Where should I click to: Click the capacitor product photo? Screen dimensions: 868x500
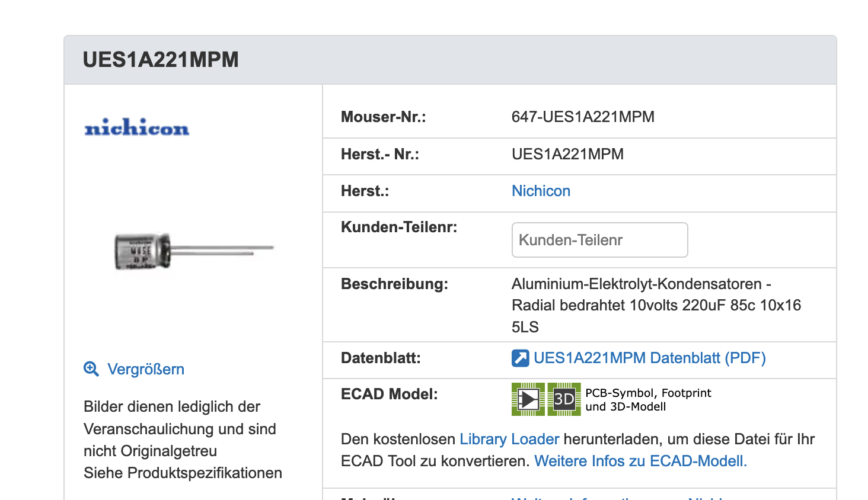point(194,251)
